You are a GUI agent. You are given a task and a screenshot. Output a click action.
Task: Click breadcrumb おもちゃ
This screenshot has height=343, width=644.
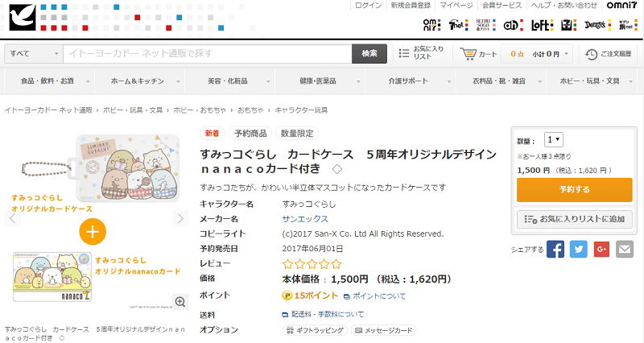coord(250,110)
